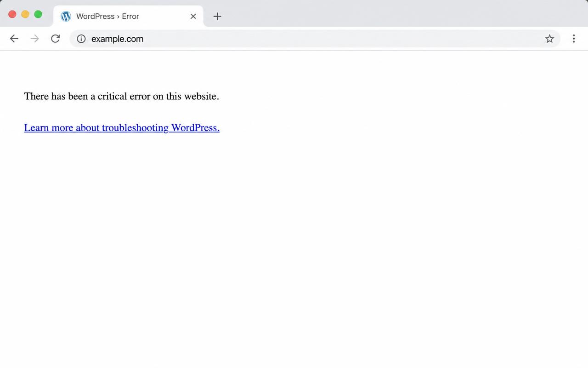Close the WordPress › Error tab
The image size is (588, 368).
tap(193, 16)
